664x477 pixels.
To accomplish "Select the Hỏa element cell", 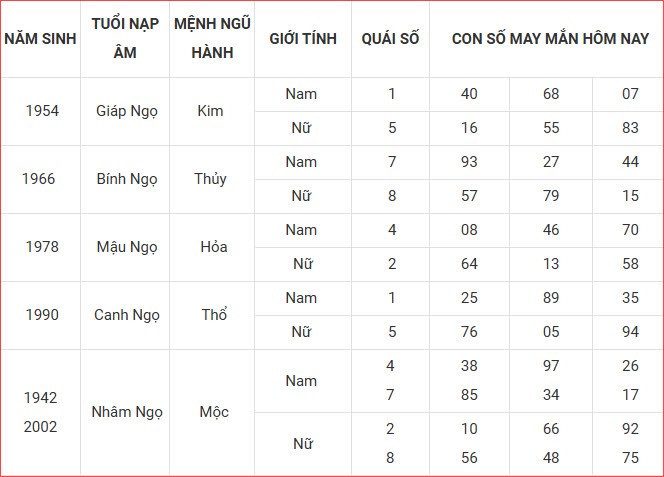I will coord(211,247).
